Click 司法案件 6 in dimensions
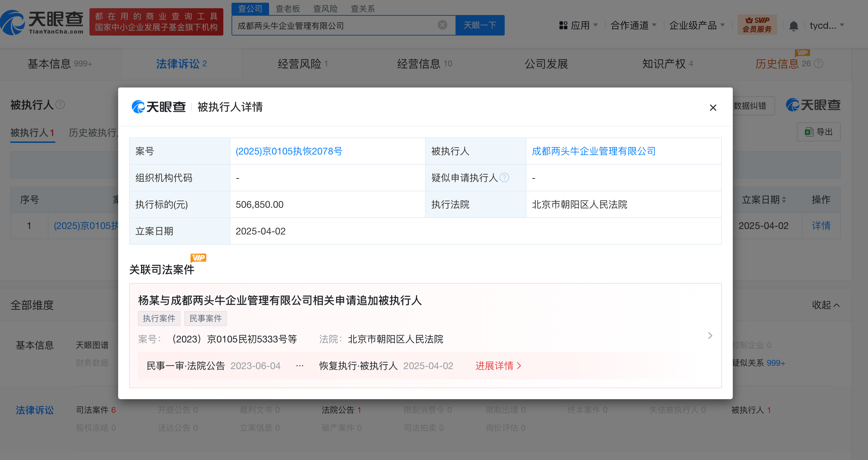This screenshot has height=460, width=868. (96, 410)
